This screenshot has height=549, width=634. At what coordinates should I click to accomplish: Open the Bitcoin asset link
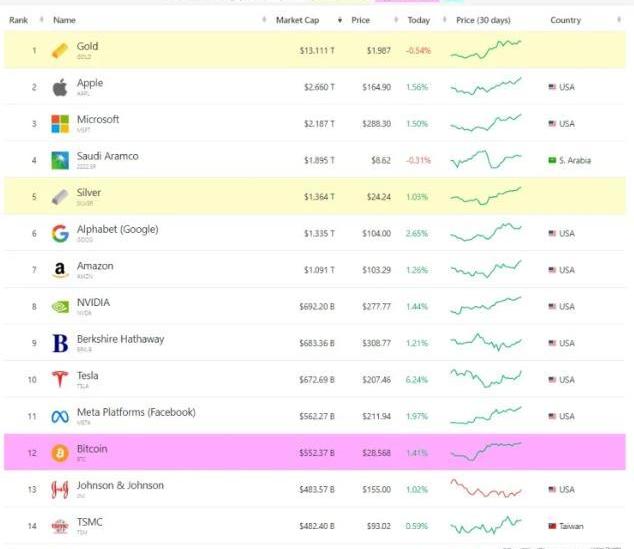92,449
